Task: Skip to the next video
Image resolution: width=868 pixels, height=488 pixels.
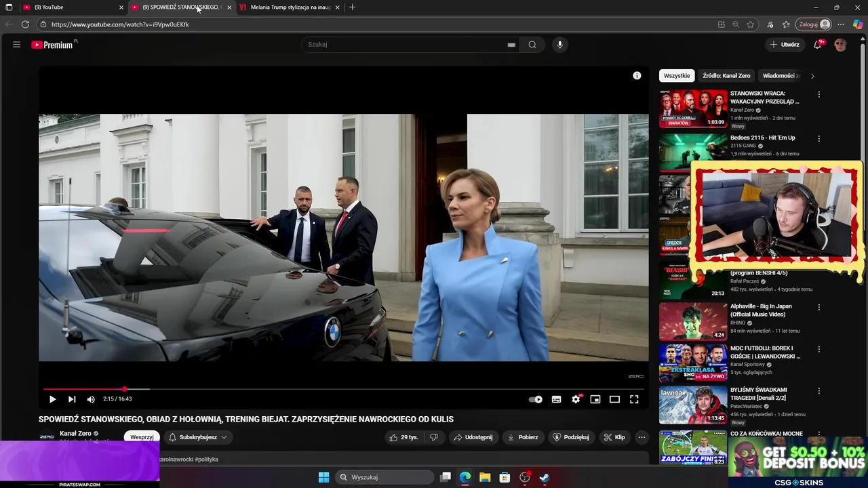Action: 72,399
